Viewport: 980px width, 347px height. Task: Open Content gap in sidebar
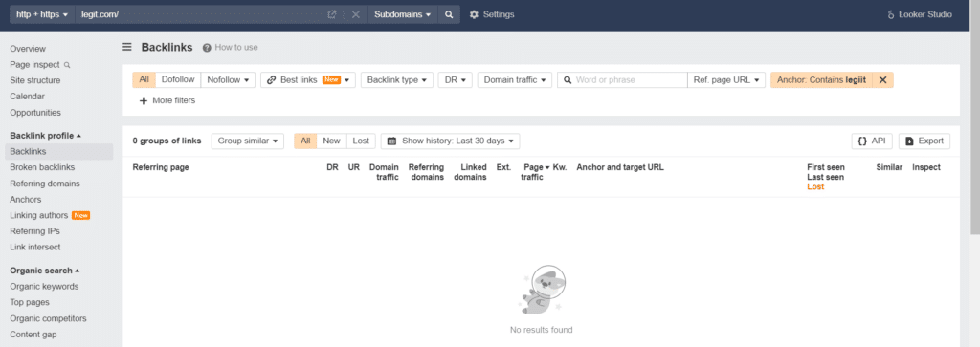(33, 334)
